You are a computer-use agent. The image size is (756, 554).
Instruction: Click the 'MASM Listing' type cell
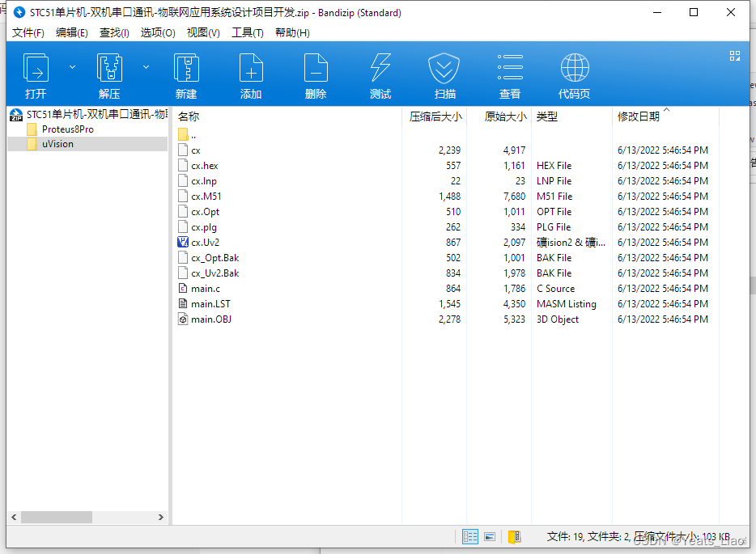(x=567, y=304)
